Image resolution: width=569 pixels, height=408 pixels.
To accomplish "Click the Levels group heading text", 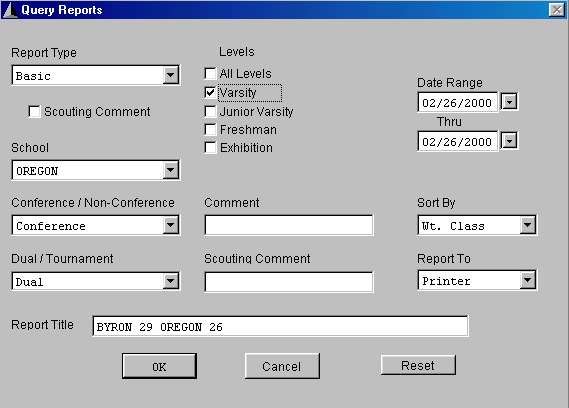I will 237,52.
